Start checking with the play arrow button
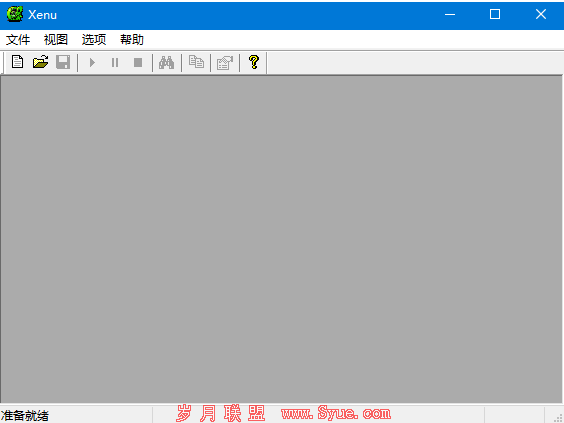 (x=92, y=63)
